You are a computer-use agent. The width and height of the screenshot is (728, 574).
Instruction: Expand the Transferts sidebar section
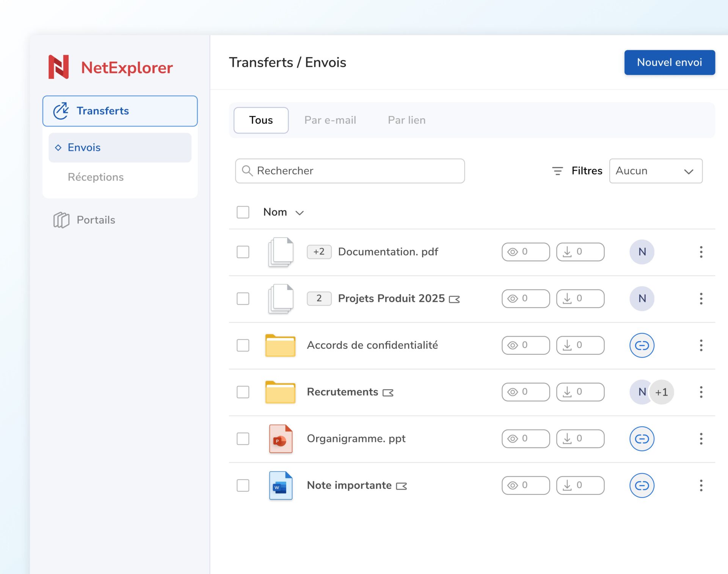[120, 111]
